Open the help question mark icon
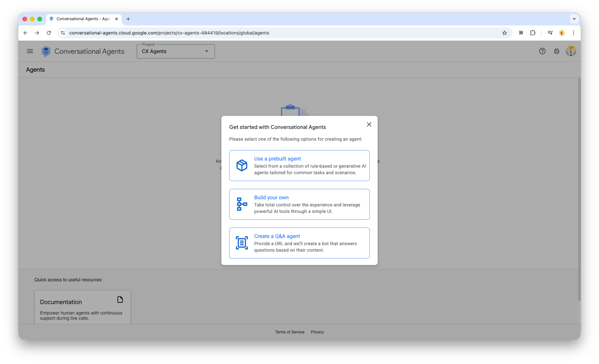Viewport: 599px width, 364px height. coord(542,51)
